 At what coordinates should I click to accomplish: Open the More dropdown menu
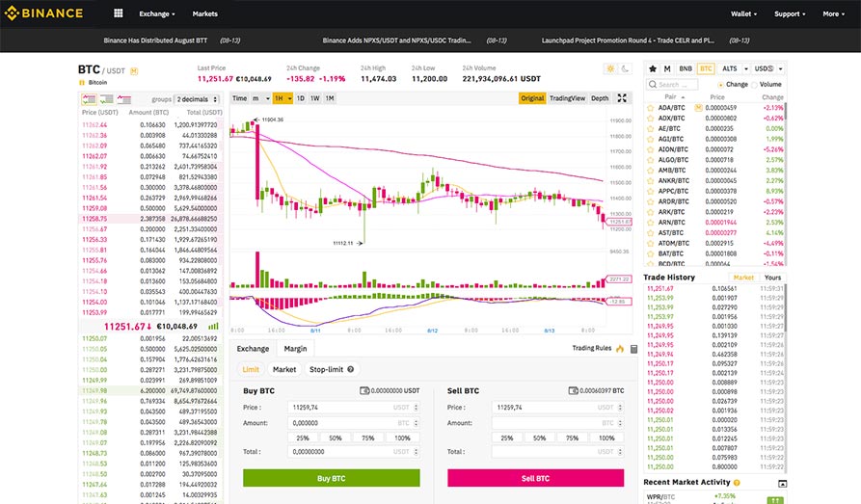[834, 13]
